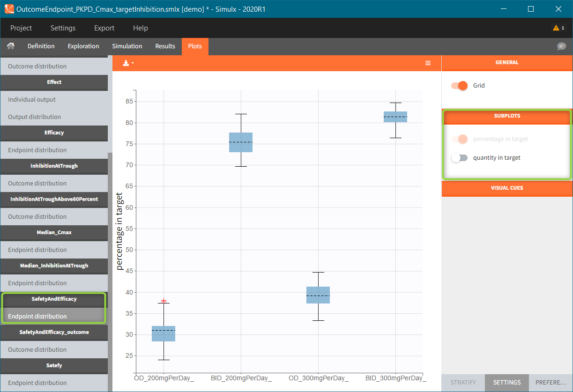Viewport: 573px width, 392px height.
Task: Switch to the Simulation tab
Action: click(127, 46)
